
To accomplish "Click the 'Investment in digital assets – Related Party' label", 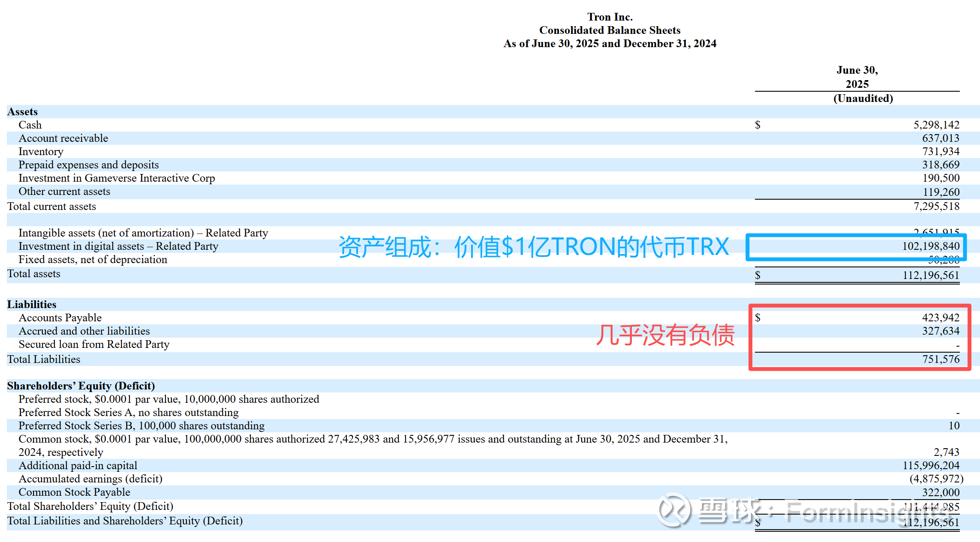I will coord(118,246).
